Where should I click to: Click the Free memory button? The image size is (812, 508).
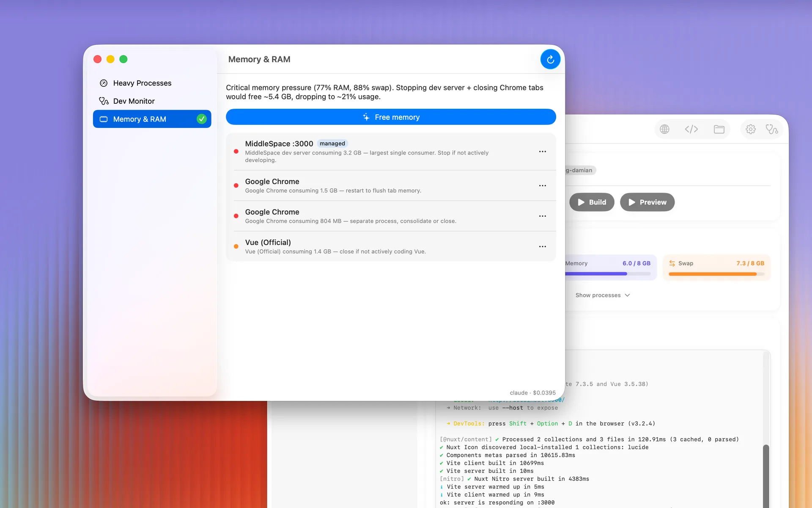pos(391,117)
